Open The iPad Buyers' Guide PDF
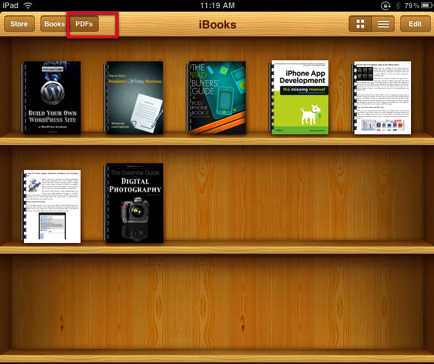The image size is (434, 364). 217,98
